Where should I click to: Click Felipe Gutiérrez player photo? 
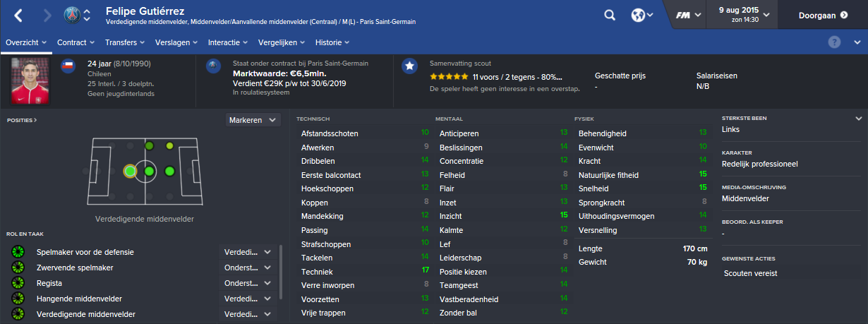point(28,80)
